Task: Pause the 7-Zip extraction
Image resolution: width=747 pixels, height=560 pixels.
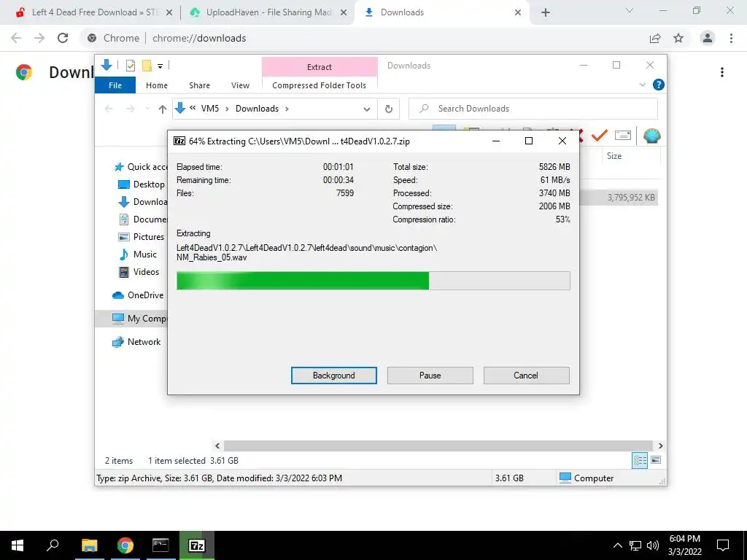Action: pyautogui.click(x=430, y=376)
